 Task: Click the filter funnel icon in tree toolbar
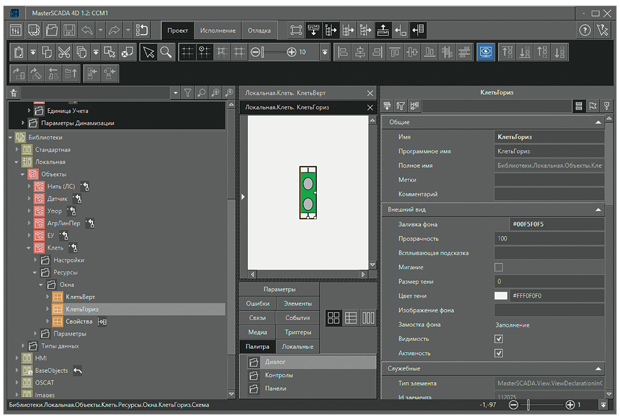pos(187,93)
